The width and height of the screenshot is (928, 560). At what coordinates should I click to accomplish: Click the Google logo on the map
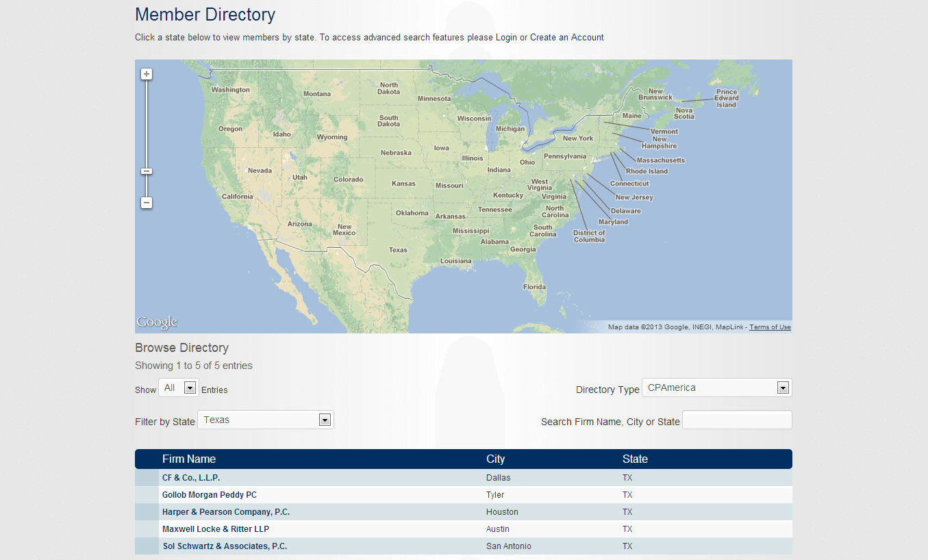point(157,321)
